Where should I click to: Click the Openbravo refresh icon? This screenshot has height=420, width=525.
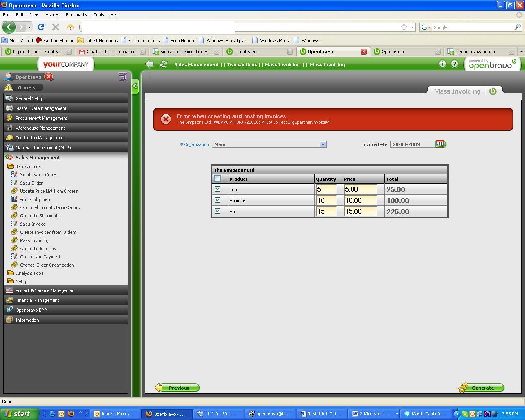pos(164,64)
